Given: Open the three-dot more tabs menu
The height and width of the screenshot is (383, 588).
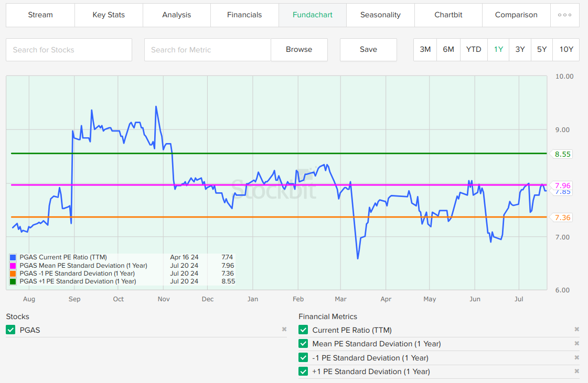Looking at the screenshot, I should click(564, 15).
